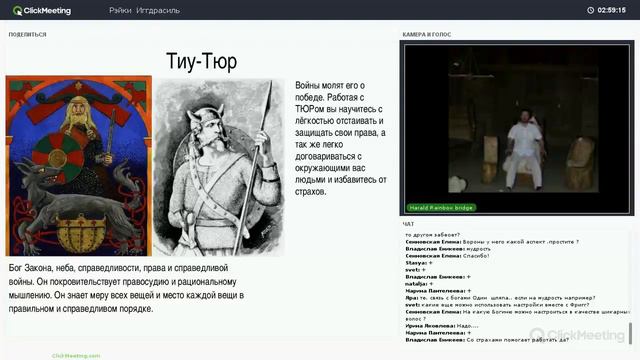Click the paragraph starting "Бог Закона, неба"

point(126,288)
